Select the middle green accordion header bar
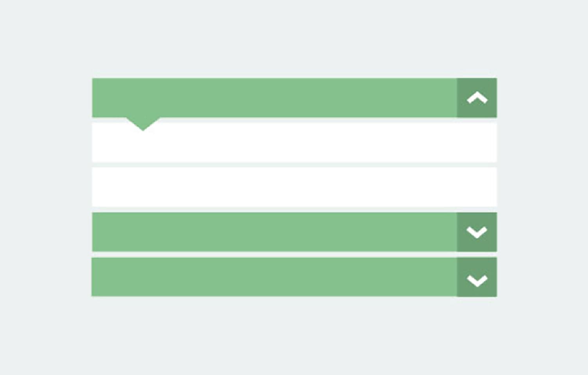Image resolution: width=588 pixels, height=375 pixels. tap(274, 232)
